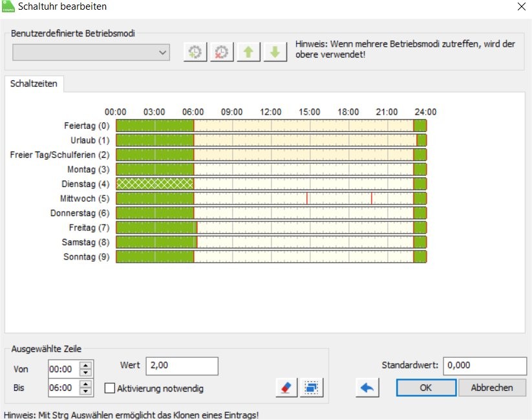
Task: Click first red marker in Mittwoch (5) row
Action: 307,199
